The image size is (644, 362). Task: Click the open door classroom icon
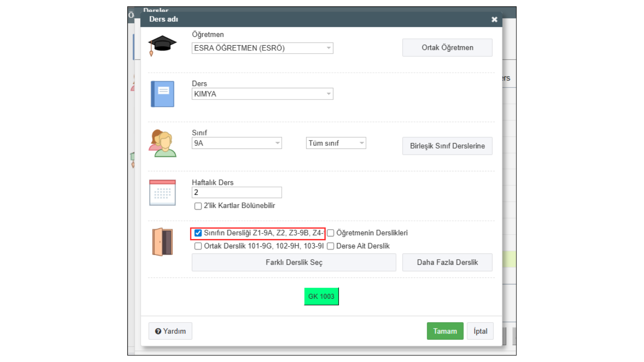point(162,242)
